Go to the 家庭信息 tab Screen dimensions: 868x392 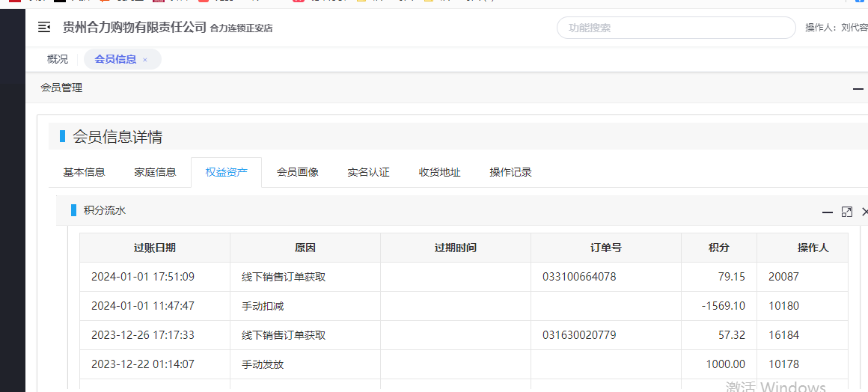(155, 172)
